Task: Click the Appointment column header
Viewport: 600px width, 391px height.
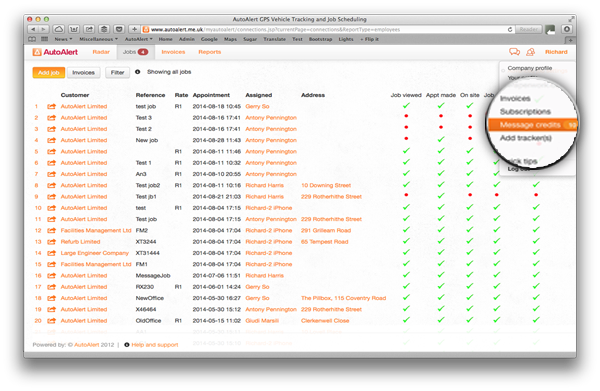Action: point(211,95)
